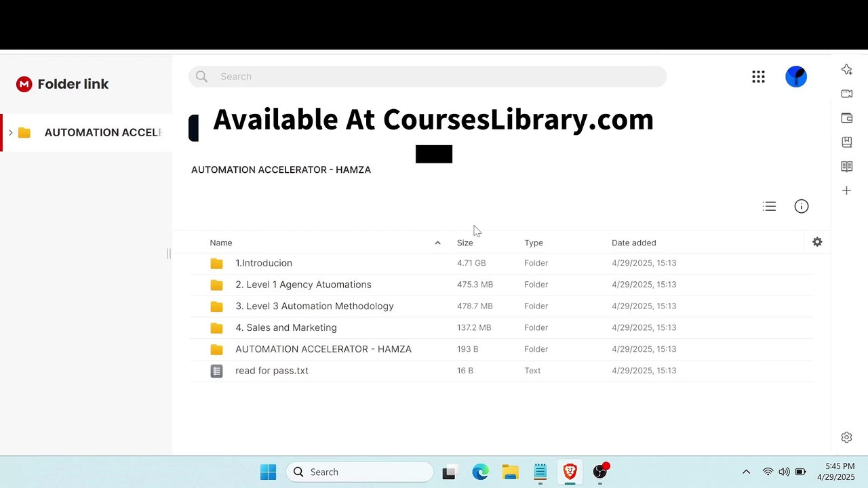Sort files by the Type column
The width and height of the screenshot is (868, 488).
point(534,243)
